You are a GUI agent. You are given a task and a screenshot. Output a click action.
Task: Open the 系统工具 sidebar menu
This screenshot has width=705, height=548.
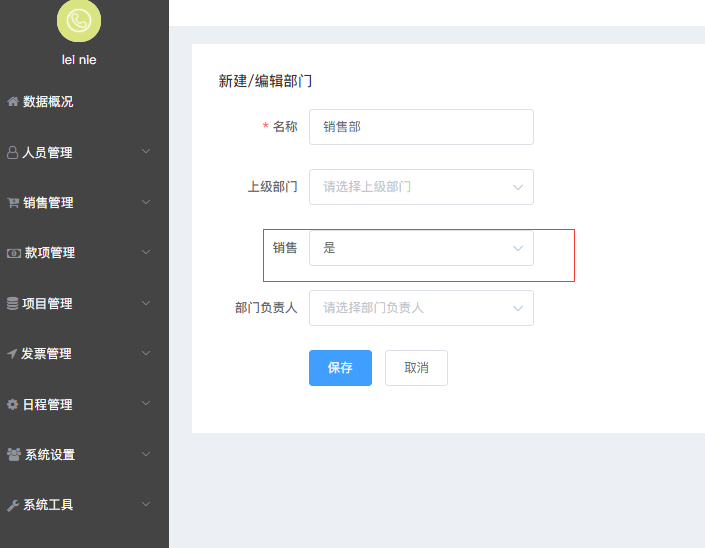[84, 505]
